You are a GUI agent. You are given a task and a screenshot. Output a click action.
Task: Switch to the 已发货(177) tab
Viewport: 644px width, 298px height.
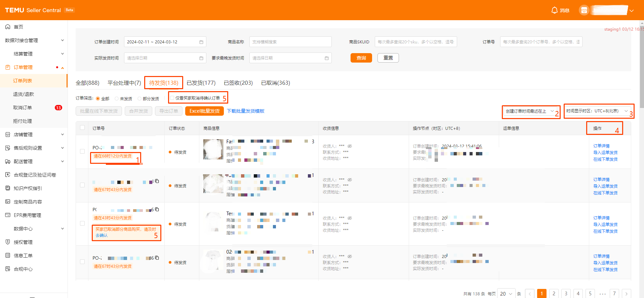(201, 83)
